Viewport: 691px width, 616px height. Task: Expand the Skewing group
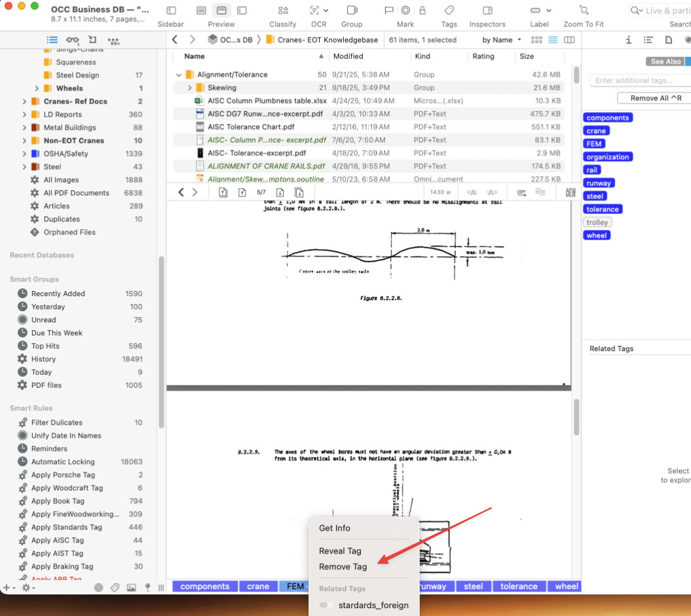tap(189, 88)
